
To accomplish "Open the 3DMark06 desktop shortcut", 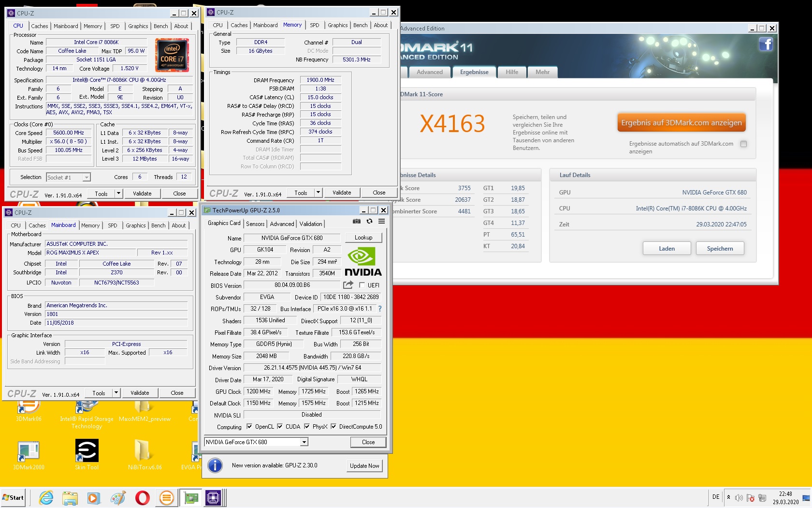I will pos(29,411).
